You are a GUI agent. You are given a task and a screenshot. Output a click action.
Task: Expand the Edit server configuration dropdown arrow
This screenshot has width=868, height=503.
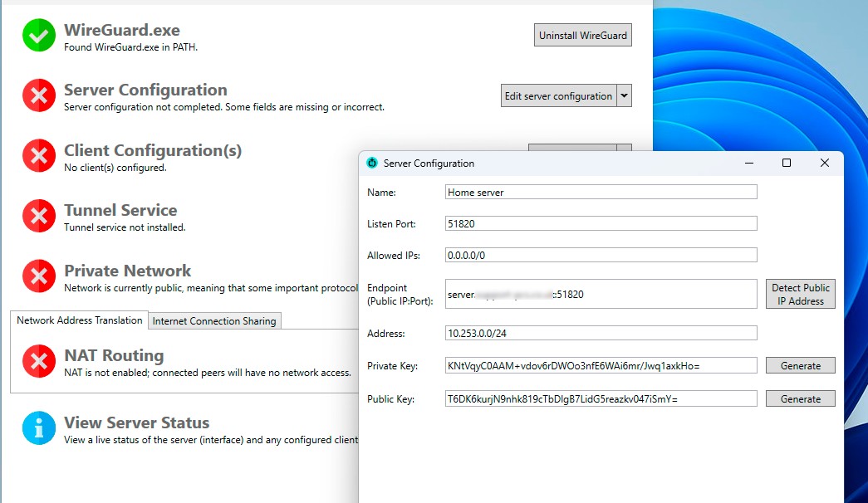point(624,95)
